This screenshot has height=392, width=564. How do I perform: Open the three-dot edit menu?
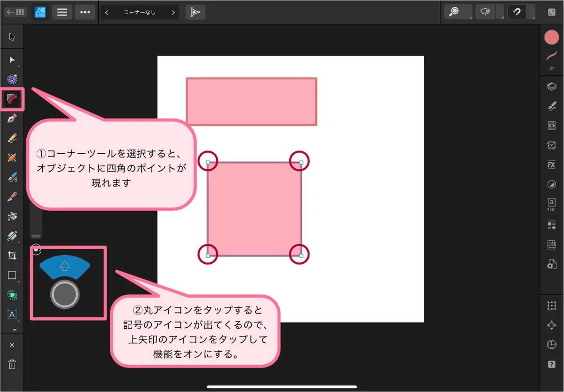point(85,12)
